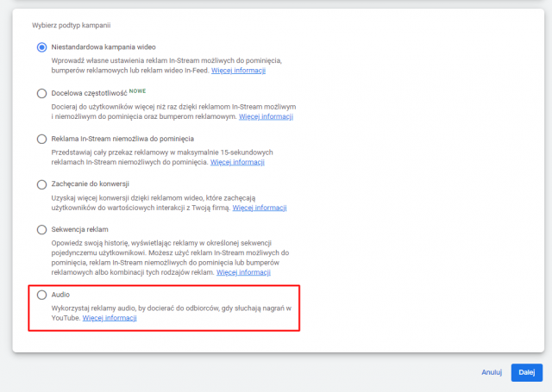552x392 pixels.
Task: Select the Sekwencja reklam radio button
Action: click(x=41, y=230)
